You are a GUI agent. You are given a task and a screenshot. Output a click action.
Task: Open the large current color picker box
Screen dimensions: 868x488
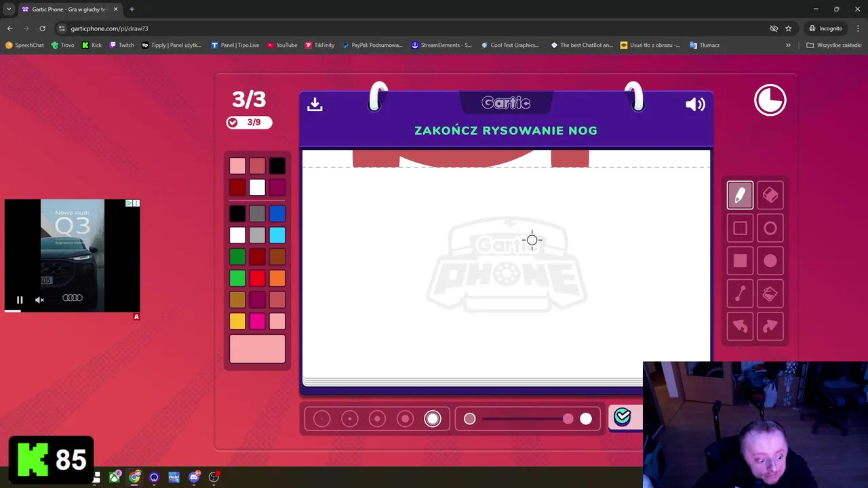(257, 349)
